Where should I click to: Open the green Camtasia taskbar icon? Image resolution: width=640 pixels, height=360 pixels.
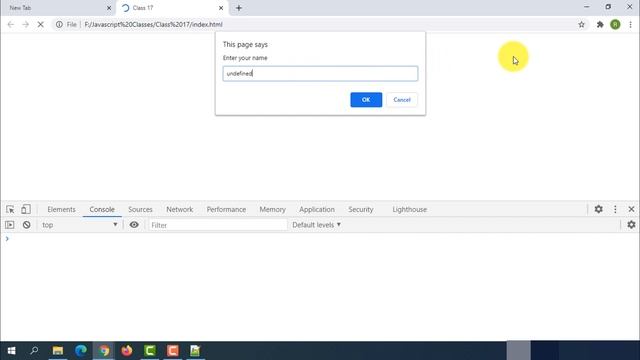[150, 351]
